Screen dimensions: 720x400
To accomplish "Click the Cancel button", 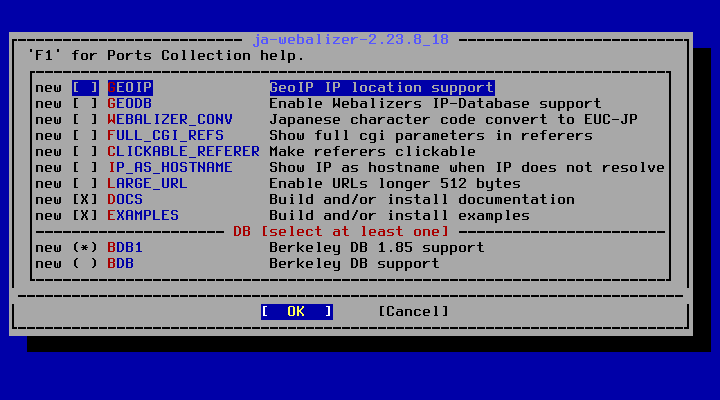I will point(413,311).
